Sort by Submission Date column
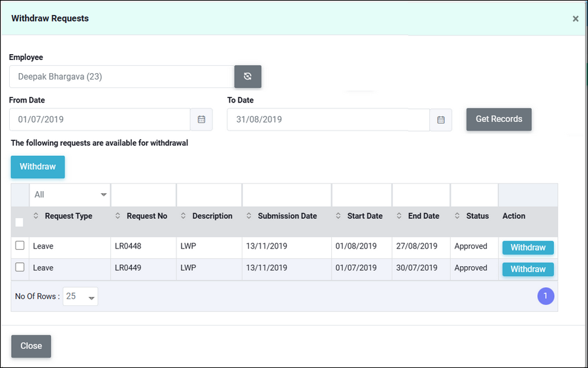Screen dimensions: 588x368 pyautogui.click(x=249, y=216)
